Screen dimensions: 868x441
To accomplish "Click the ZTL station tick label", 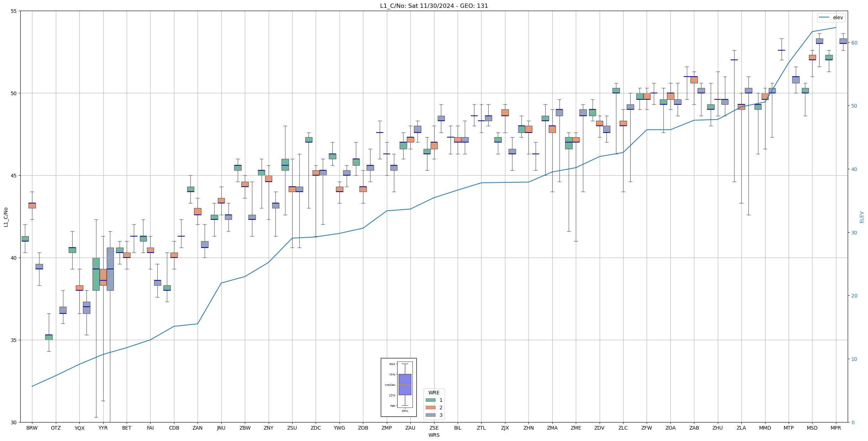I will [481, 428].
